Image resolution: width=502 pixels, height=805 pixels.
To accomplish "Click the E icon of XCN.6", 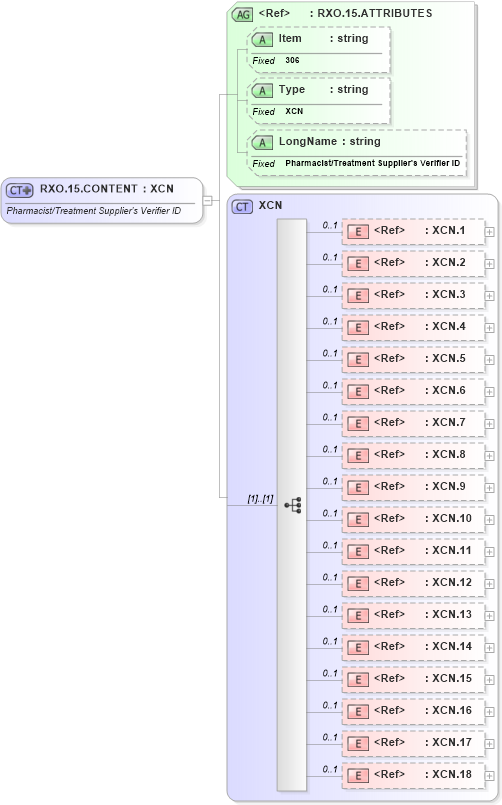I will [358, 392].
